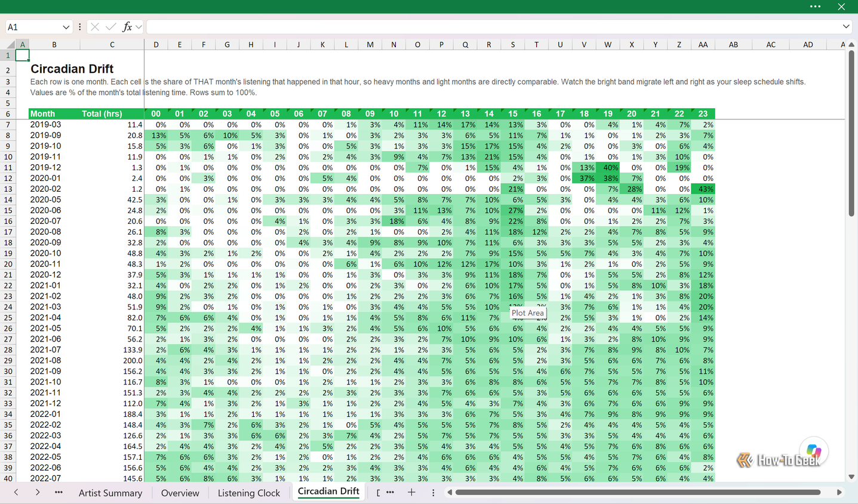Click the 40% cell in 2019-12 row

coord(608,168)
